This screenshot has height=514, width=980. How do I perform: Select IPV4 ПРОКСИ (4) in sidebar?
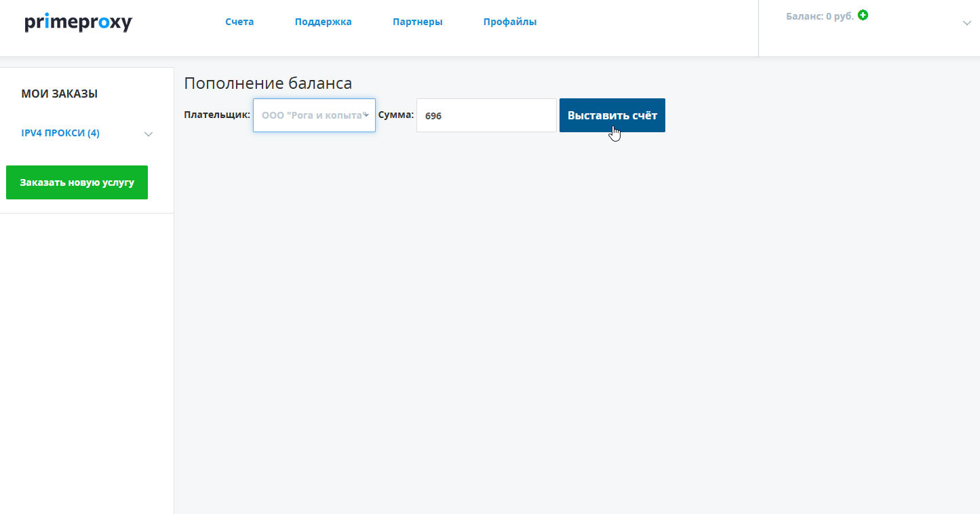(60, 133)
